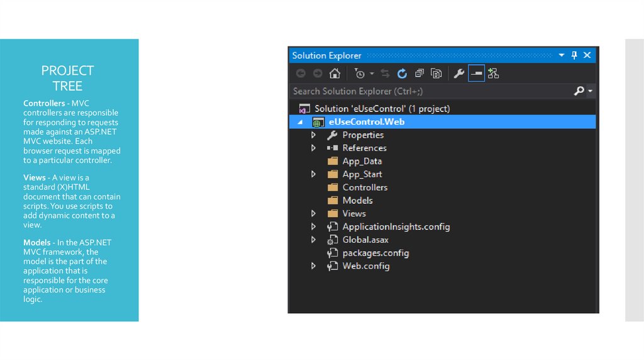Close the Solution Explorer panel
644x361 pixels.
(587, 55)
